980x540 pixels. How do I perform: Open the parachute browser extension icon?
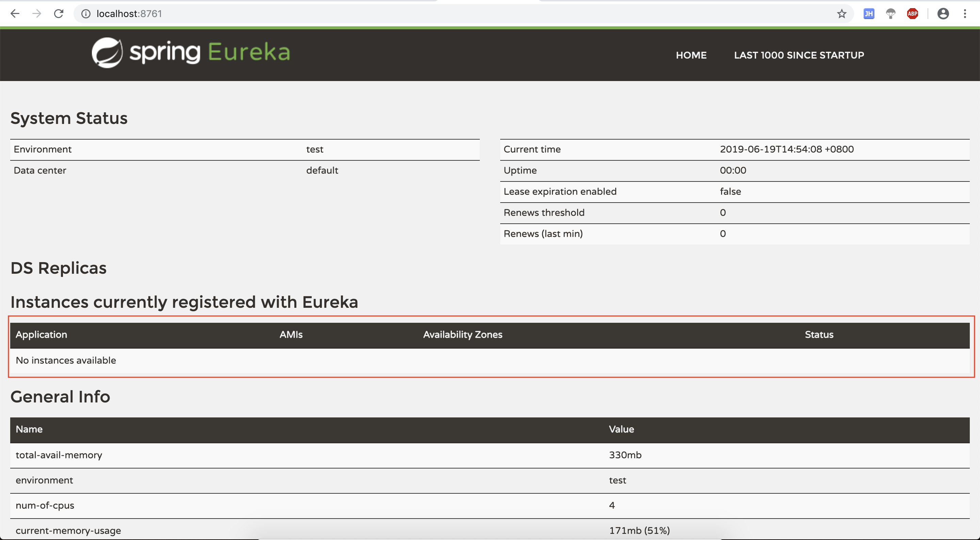pos(891,14)
